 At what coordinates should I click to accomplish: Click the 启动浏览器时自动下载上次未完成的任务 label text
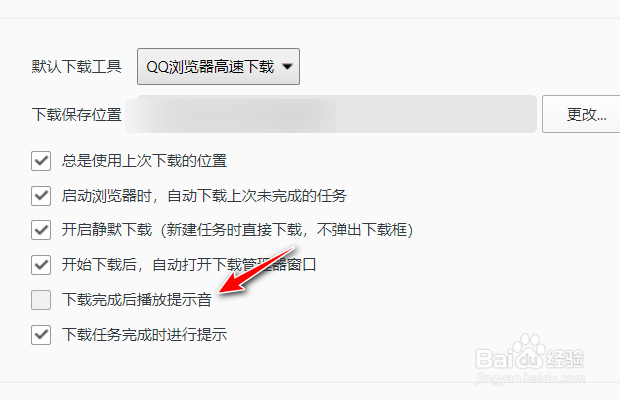(204, 196)
